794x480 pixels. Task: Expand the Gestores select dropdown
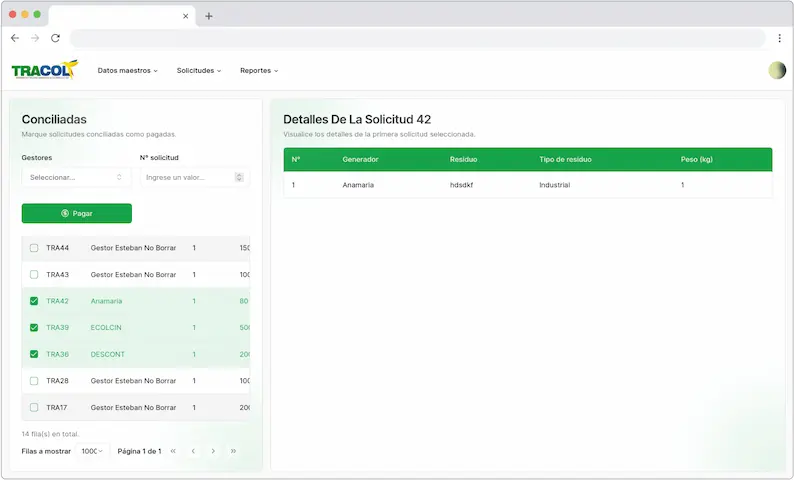(76, 177)
